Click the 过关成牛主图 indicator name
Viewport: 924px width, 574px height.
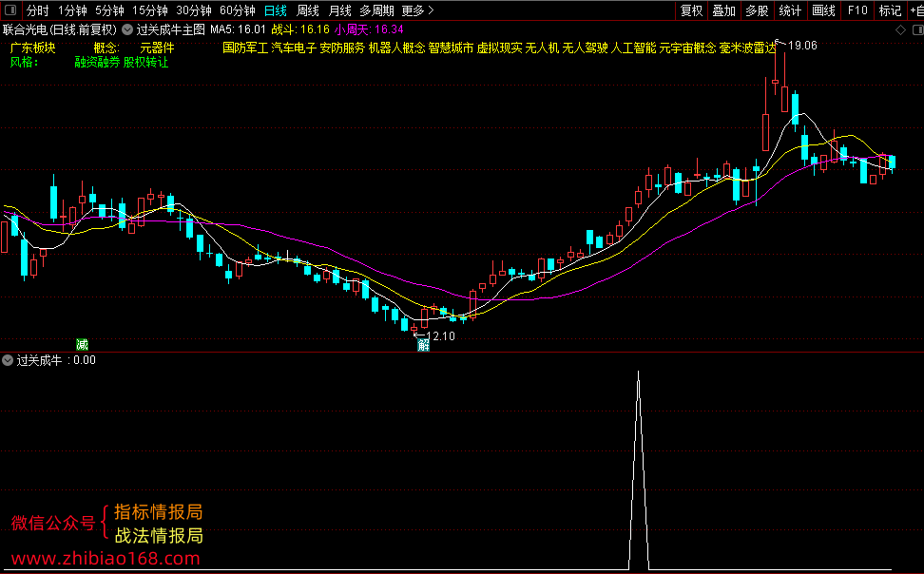[171, 29]
